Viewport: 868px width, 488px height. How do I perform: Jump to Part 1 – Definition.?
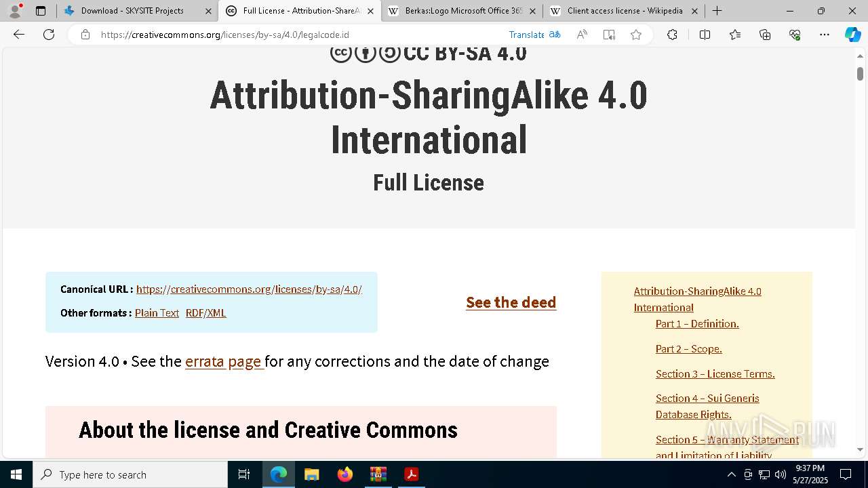tap(697, 324)
